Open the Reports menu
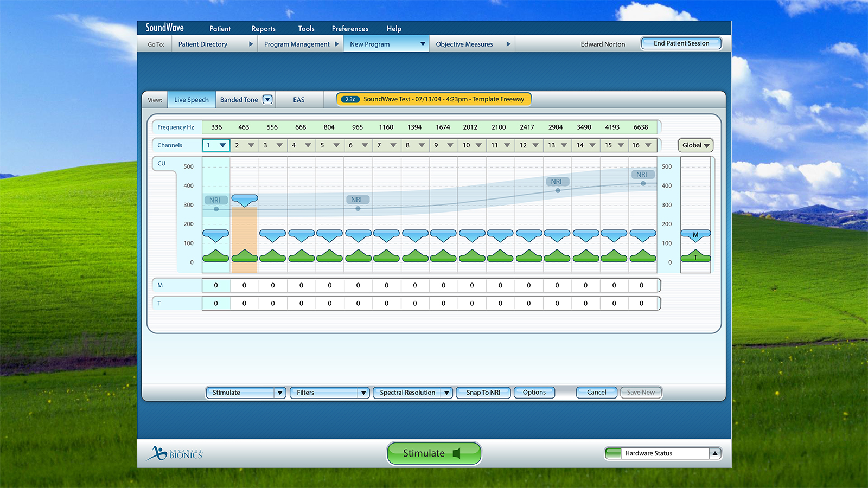The height and width of the screenshot is (488, 868). [263, 29]
